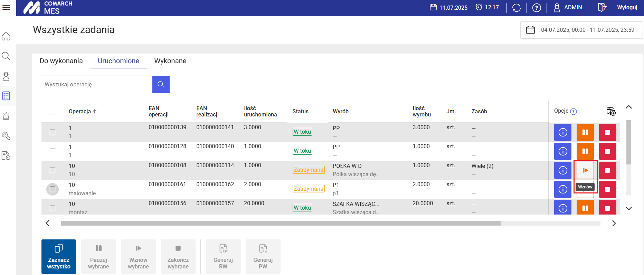This screenshot has height=275, width=644.
Task: Toggle the select-all header checkbox
Action: 53,112
